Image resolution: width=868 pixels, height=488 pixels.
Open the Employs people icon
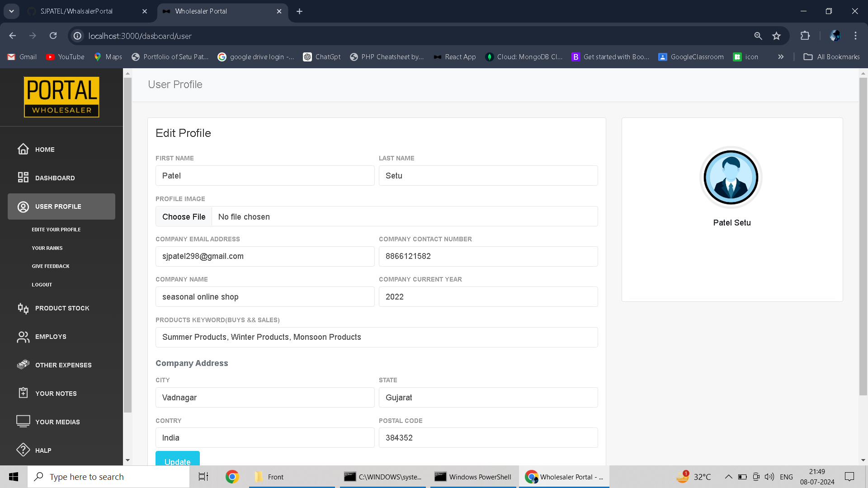(x=23, y=337)
